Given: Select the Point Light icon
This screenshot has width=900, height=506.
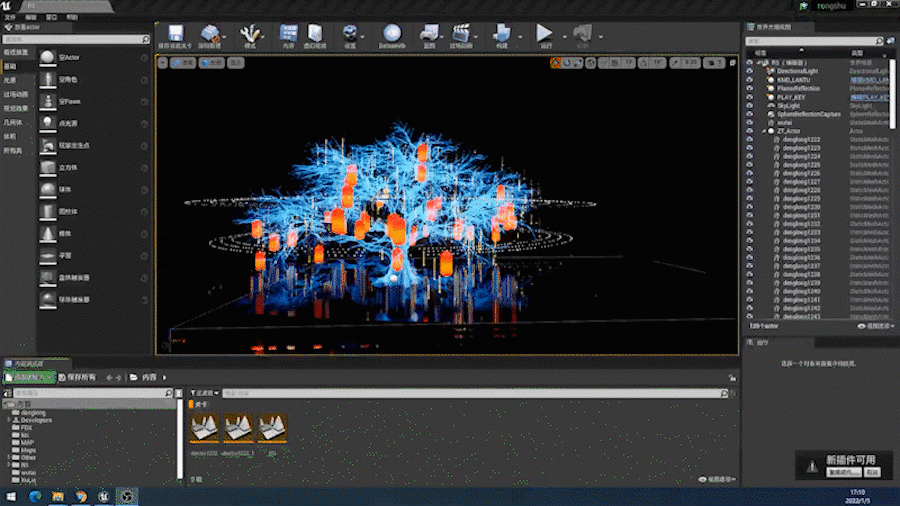Looking at the screenshot, I should tap(48, 123).
